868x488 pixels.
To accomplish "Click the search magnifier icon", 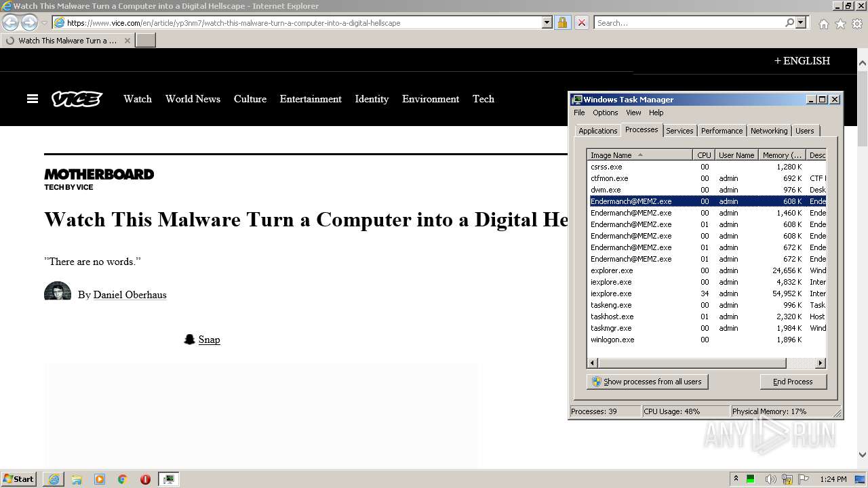I will coord(789,22).
